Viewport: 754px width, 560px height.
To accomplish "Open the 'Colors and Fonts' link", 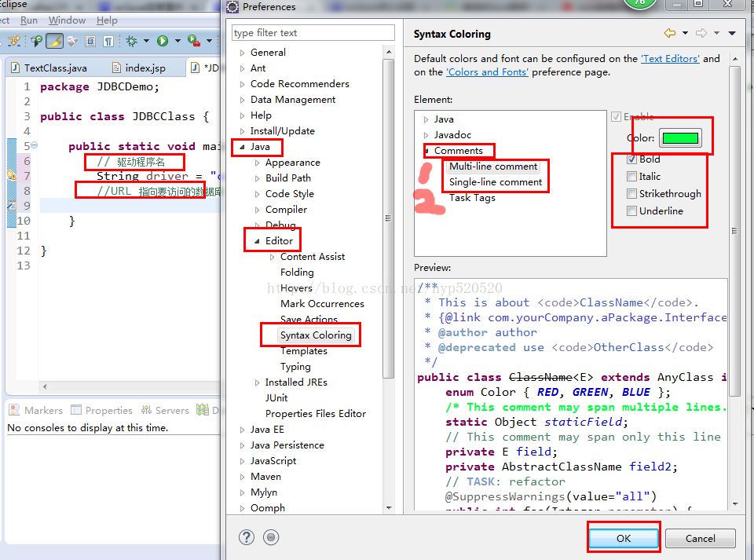I will point(487,72).
